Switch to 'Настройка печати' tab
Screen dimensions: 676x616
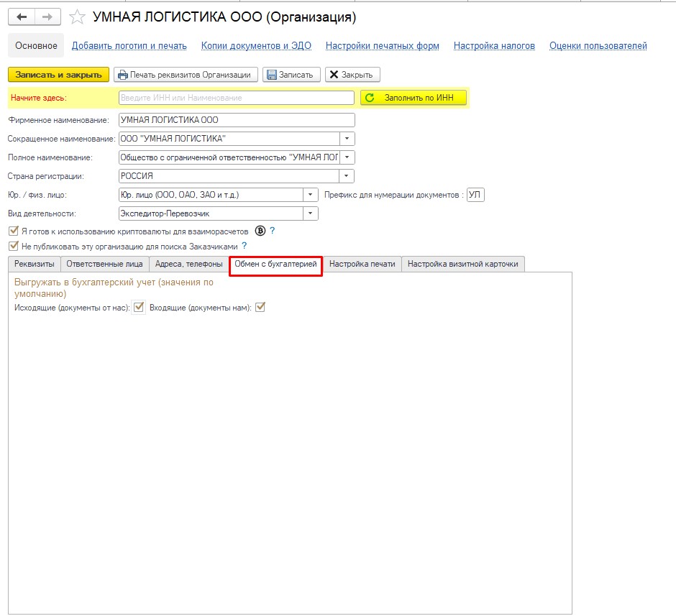pyautogui.click(x=362, y=264)
